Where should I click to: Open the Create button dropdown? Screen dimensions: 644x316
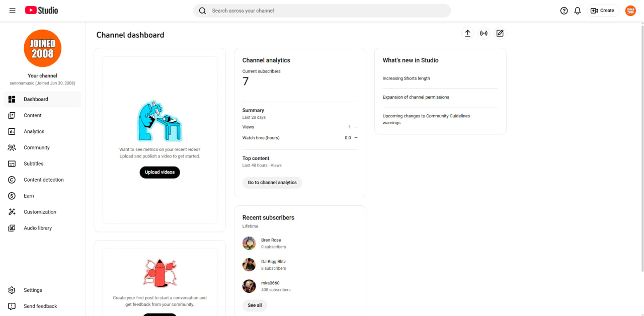(603, 11)
